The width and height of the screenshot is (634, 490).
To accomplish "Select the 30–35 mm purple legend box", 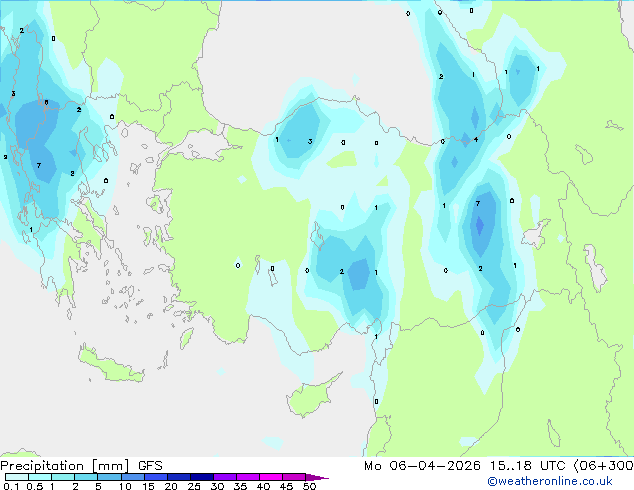I will click(x=225, y=477).
